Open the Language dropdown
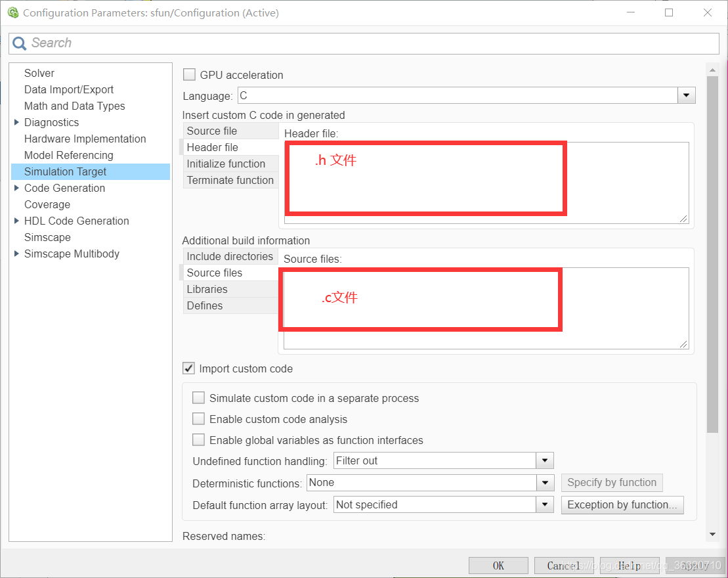This screenshot has height=578, width=728. tap(686, 96)
